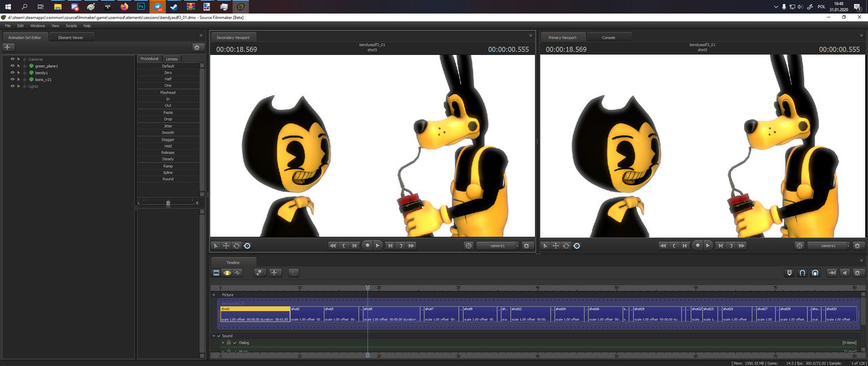Play the shot in Secondary Viewport

pos(378,245)
